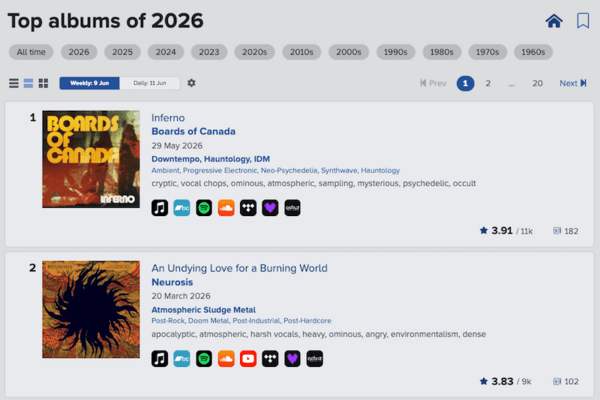Click the Neurosis album cover thumbnail
The height and width of the screenshot is (400, 600).
(x=91, y=310)
